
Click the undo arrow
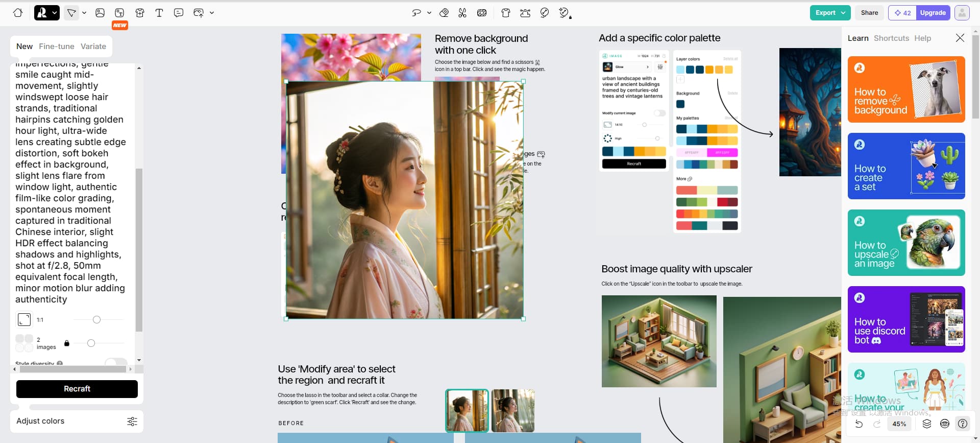click(x=859, y=424)
